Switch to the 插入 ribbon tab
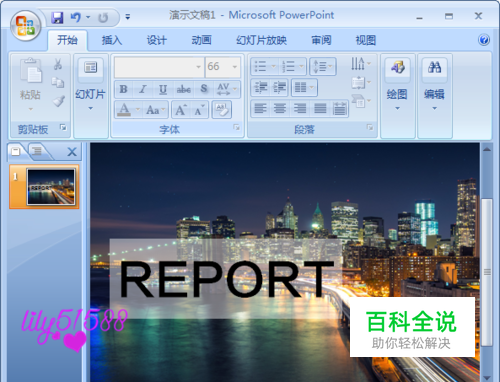500x382 pixels. click(112, 40)
